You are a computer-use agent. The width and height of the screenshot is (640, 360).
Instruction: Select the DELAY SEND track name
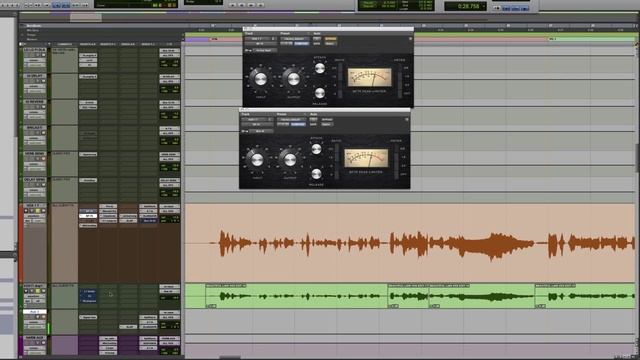point(35,180)
